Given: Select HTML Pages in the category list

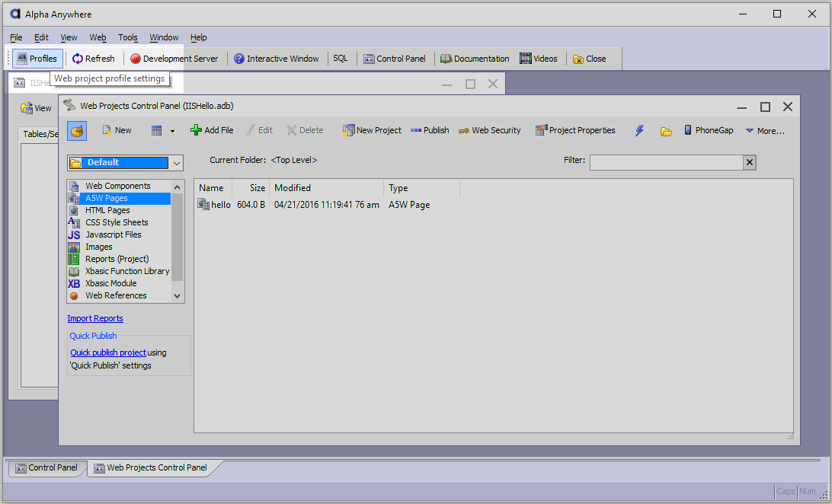Looking at the screenshot, I should 107,210.
